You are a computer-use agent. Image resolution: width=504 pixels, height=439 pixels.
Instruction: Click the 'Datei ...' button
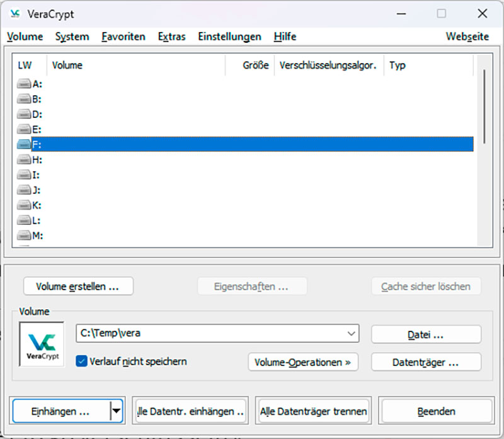(x=426, y=334)
